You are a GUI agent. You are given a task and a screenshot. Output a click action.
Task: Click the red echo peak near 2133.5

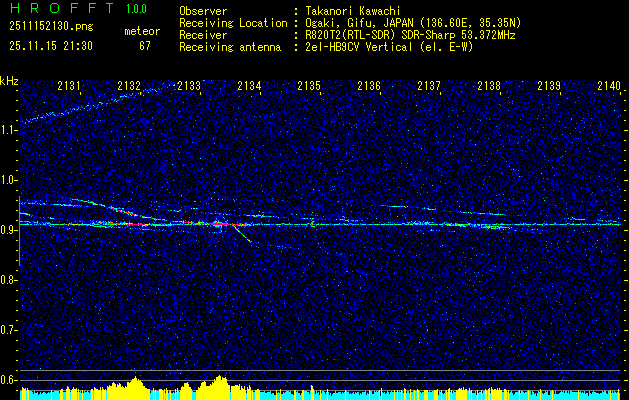(217, 223)
